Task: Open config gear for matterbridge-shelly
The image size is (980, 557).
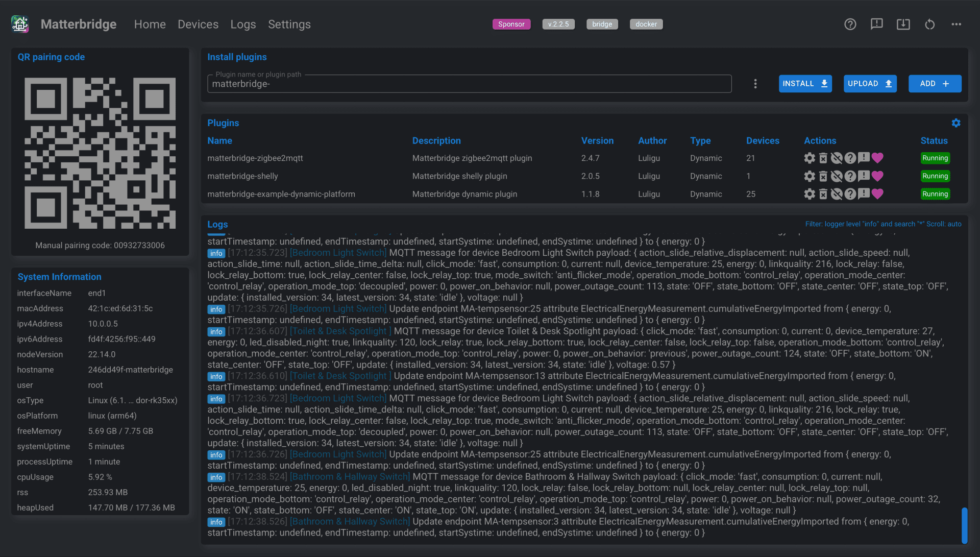Action: pos(810,176)
